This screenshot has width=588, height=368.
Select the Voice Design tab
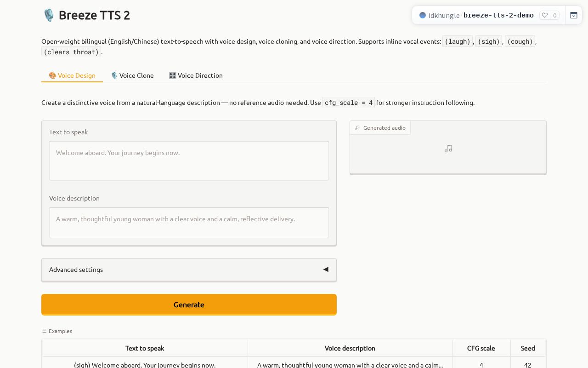click(x=72, y=75)
